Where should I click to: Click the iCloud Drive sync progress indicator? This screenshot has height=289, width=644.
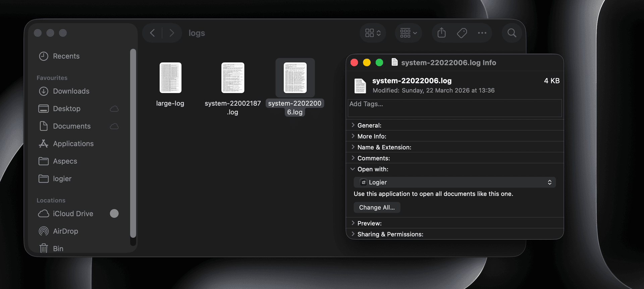[x=114, y=213]
